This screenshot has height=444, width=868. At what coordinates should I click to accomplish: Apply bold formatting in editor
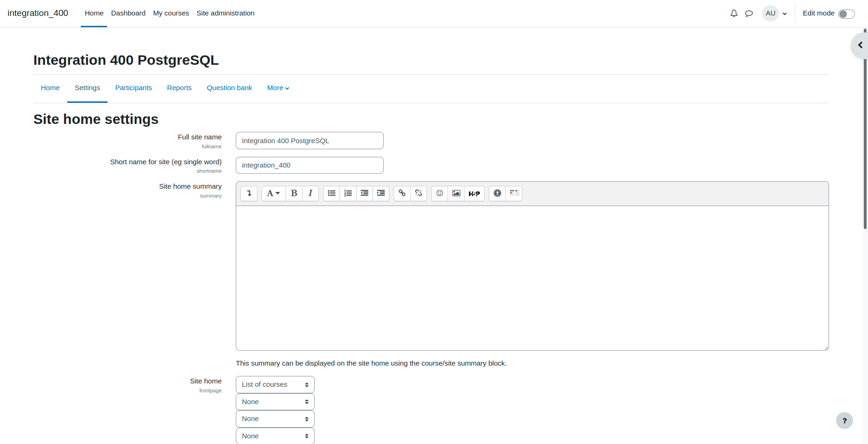(x=294, y=193)
